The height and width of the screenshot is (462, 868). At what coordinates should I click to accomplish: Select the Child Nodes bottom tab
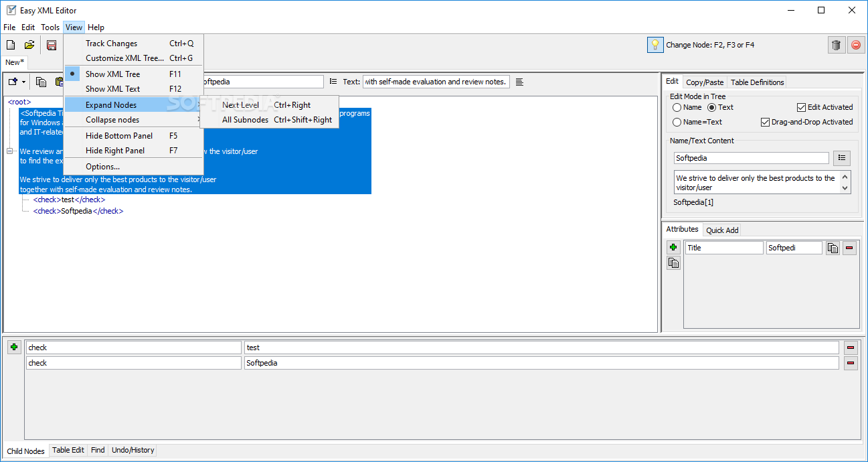coord(25,451)
